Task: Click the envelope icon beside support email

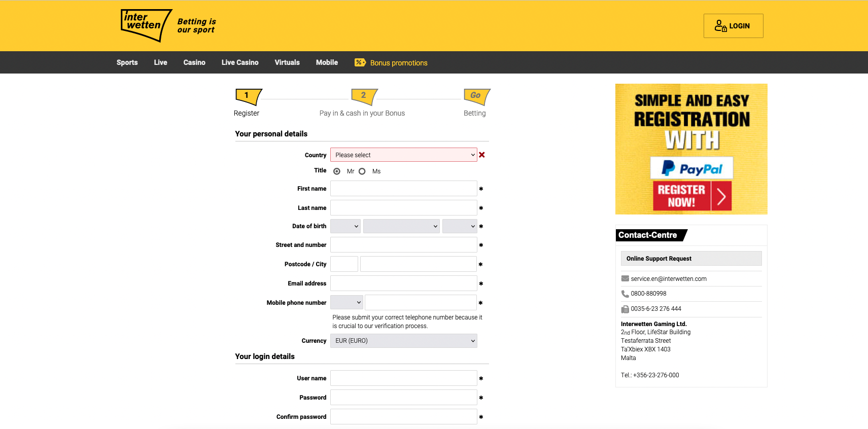Action: pyautogui.click(x=625, y=278)
